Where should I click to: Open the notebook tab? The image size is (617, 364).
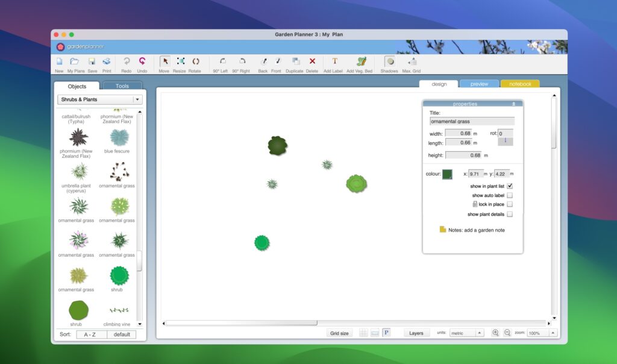(x=520, y=84)
